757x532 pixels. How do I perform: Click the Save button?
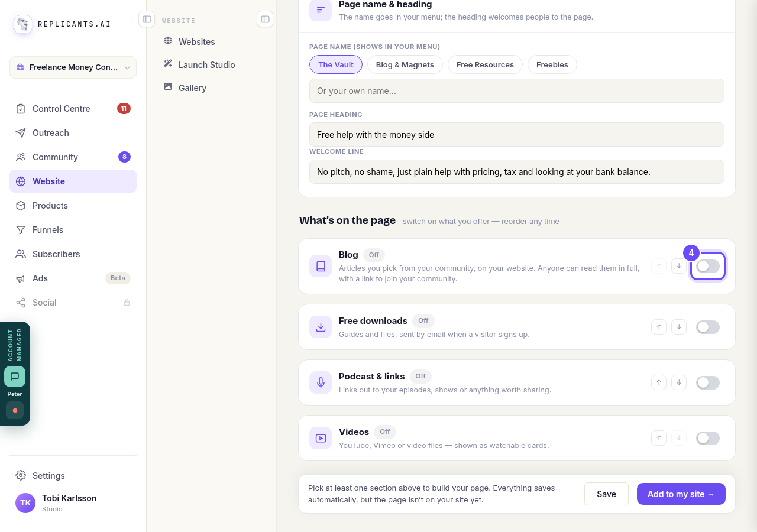pos(606,494)
